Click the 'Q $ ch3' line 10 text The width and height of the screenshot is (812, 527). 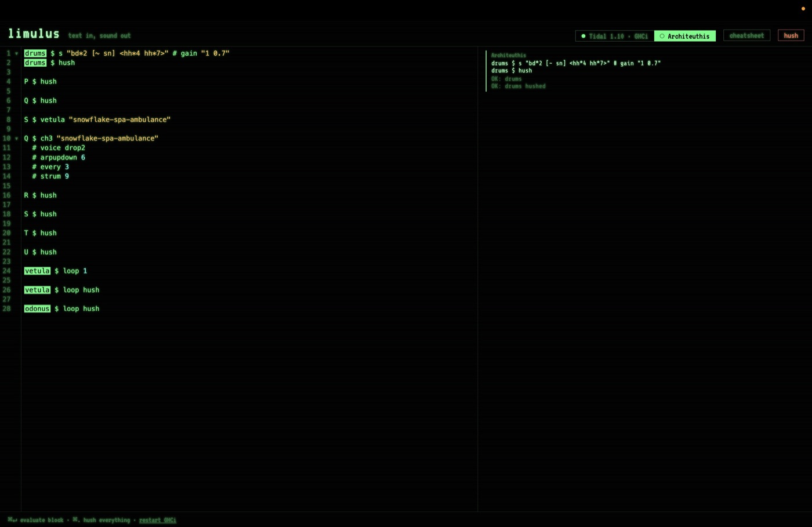coord(91,139)
